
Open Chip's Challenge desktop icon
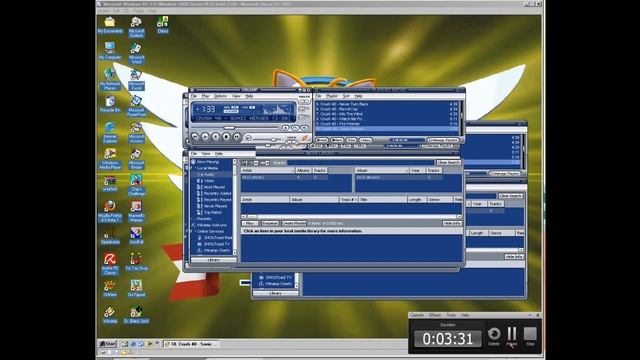click(x=136, y=185)
